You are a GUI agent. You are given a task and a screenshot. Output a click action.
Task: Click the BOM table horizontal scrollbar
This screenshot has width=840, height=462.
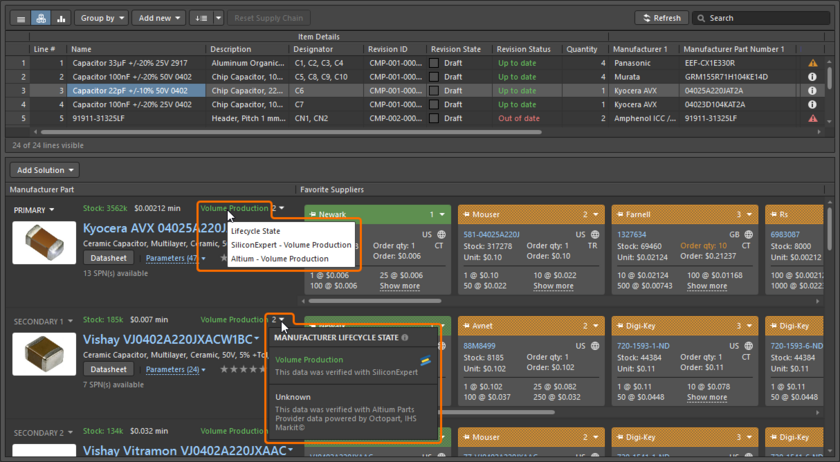tap(291, 132)
